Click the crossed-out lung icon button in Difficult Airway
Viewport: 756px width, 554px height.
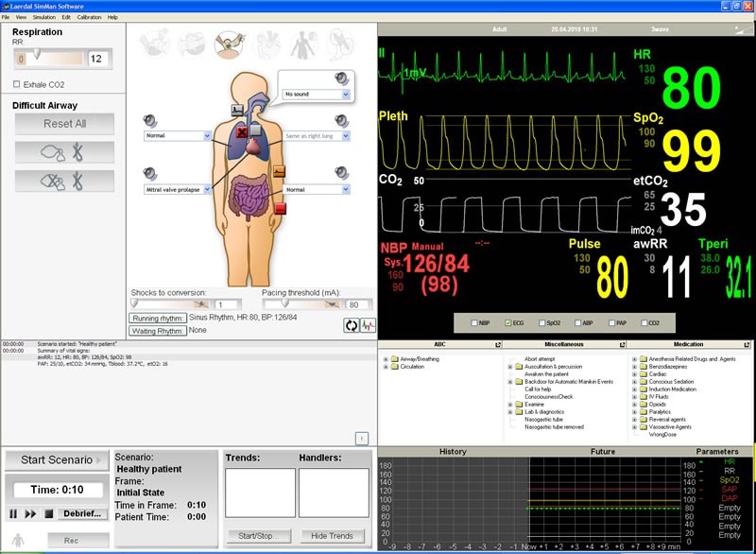(x=64, y=182)
